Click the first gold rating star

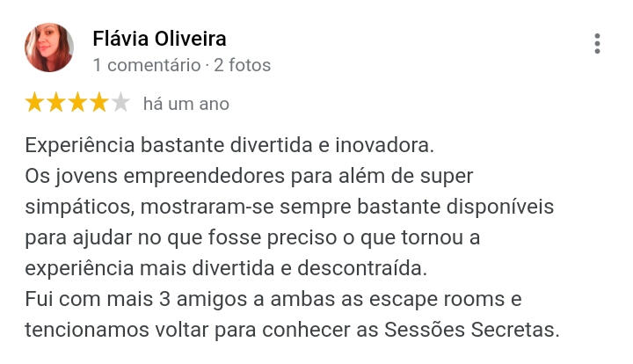[35, 104]
